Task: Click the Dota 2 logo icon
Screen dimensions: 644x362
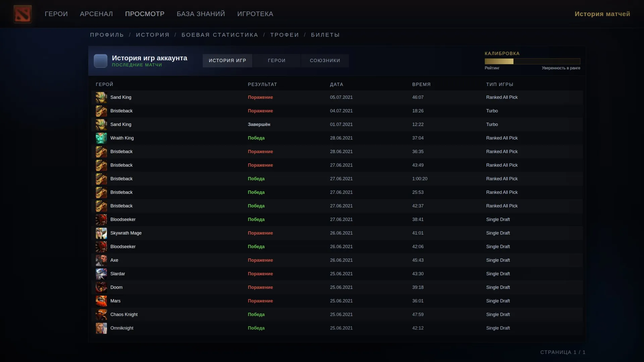Action: (x=22, y=14)
